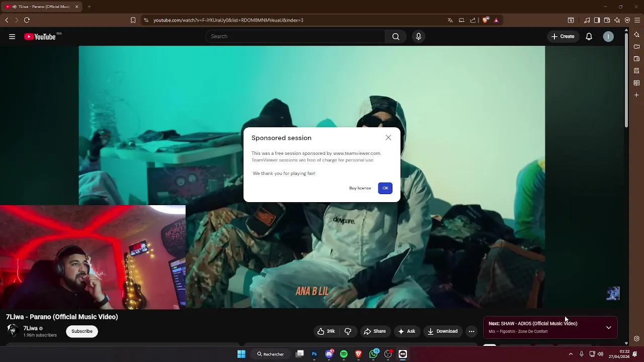Open Discord from the taskbar

point(329,354)
